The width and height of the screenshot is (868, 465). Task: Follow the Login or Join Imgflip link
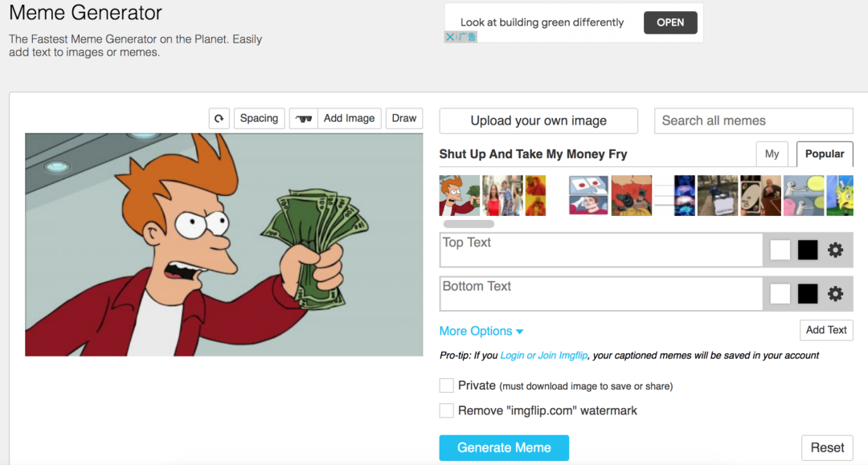(543, 356)
